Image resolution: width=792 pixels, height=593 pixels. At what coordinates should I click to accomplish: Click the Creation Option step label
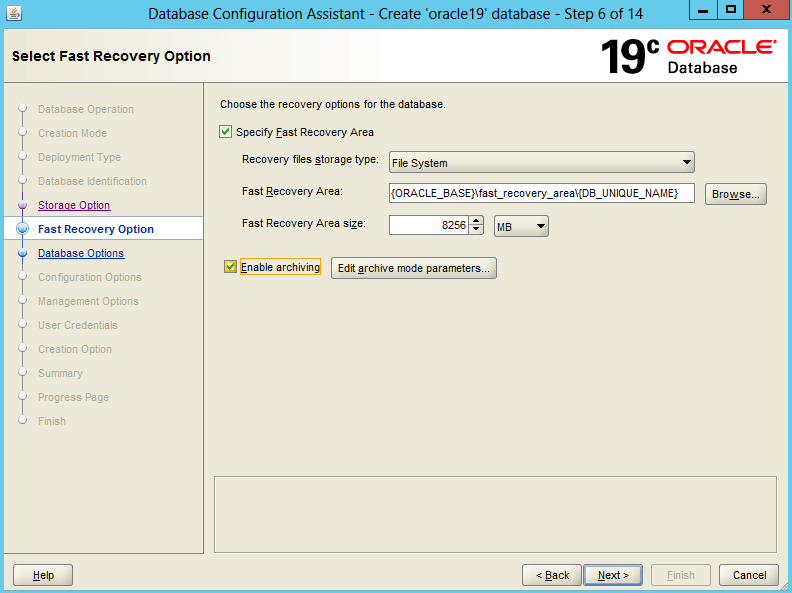(75, 349)
